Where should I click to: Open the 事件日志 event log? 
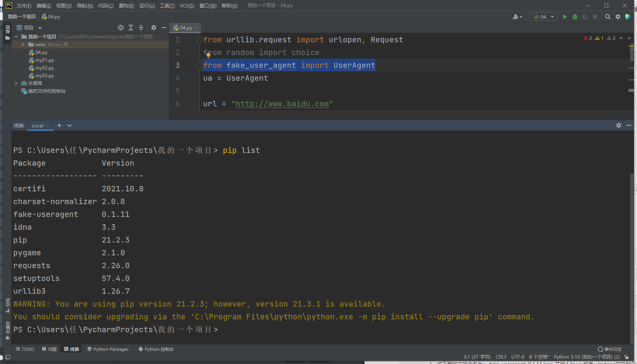click(x=610, y=349)
